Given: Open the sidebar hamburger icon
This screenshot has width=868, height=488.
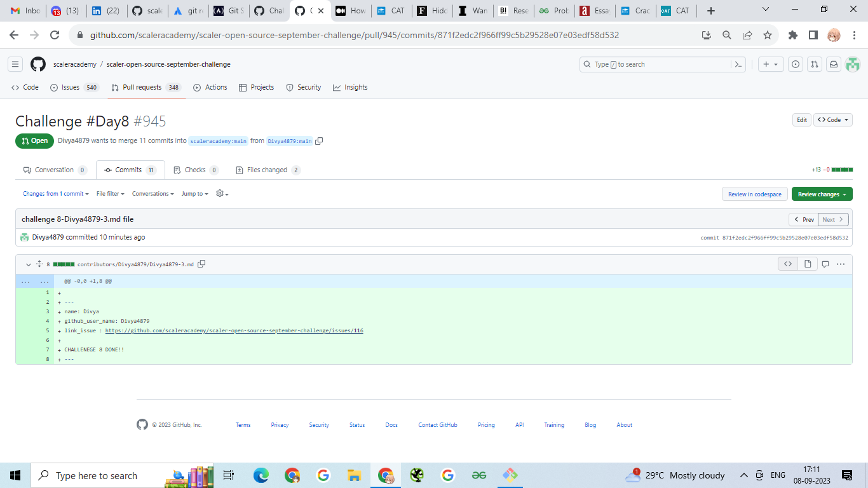Looking at the screenshot, I should 15,64.
